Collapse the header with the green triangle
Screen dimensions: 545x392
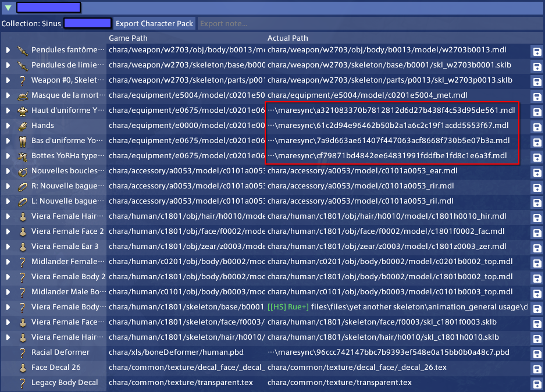(8, 8)
